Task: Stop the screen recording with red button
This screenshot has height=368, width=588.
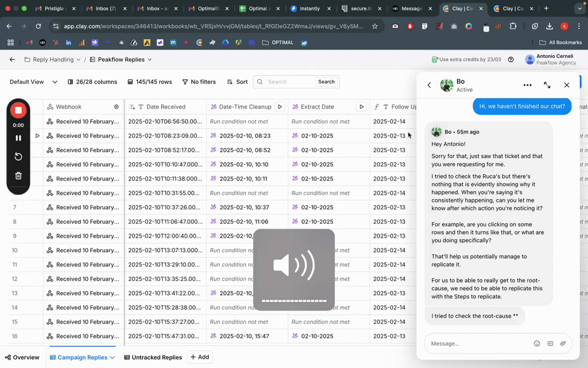Action: tap(18, 110)
